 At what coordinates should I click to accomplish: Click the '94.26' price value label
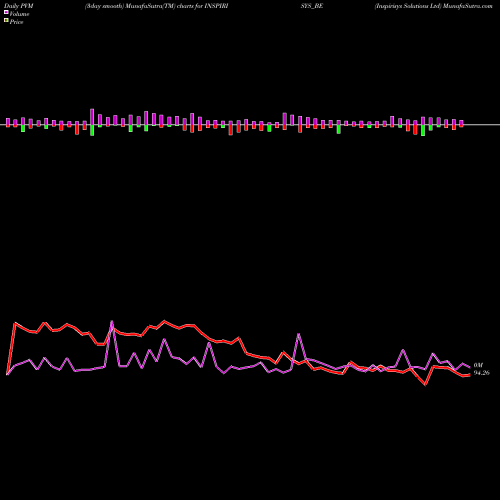pyautogui.click(x=482, y=373)
